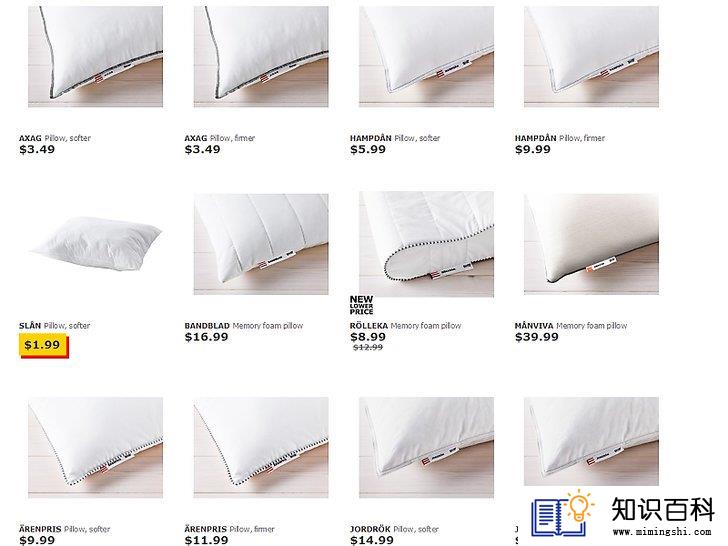Open the AXAG Pillow, softer link
The width and height of the screenshot is (728, 546).
point(55,138)
